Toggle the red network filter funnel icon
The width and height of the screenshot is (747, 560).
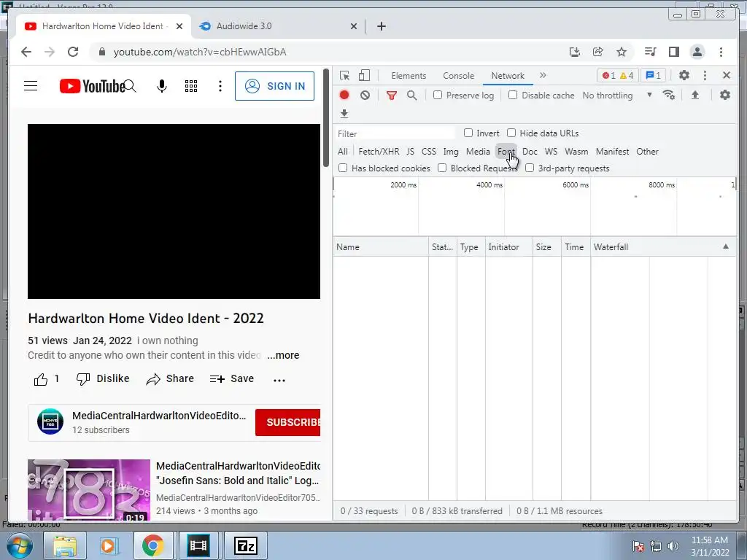pyautogui.click(x=392, y=96)
